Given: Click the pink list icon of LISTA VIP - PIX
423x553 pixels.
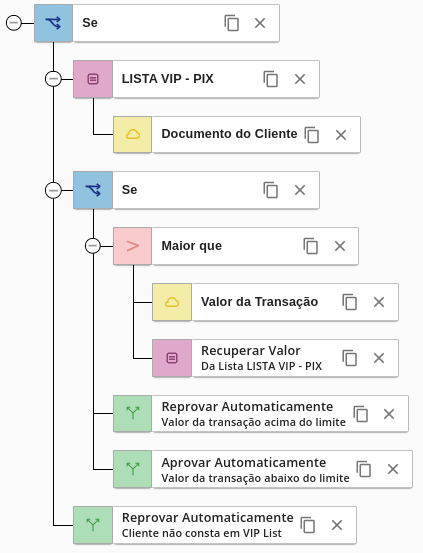Looking at the screenshot, I should tap(93, 79).
